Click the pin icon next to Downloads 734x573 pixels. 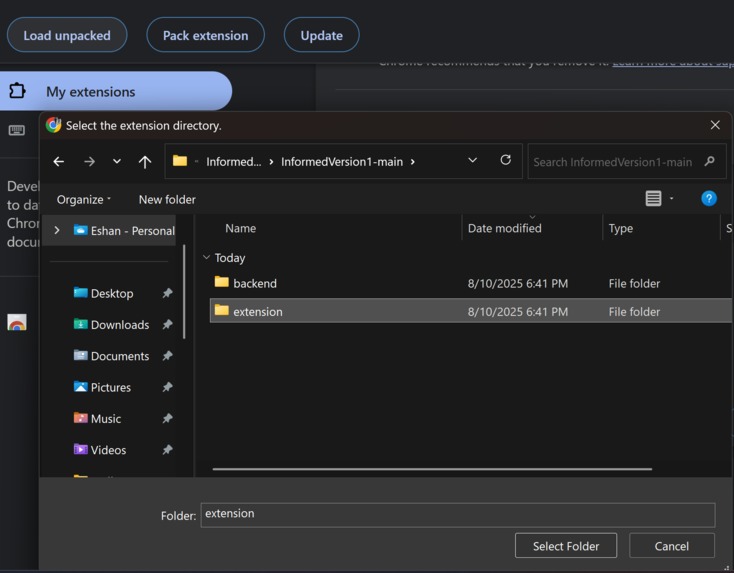pos(167,324)
